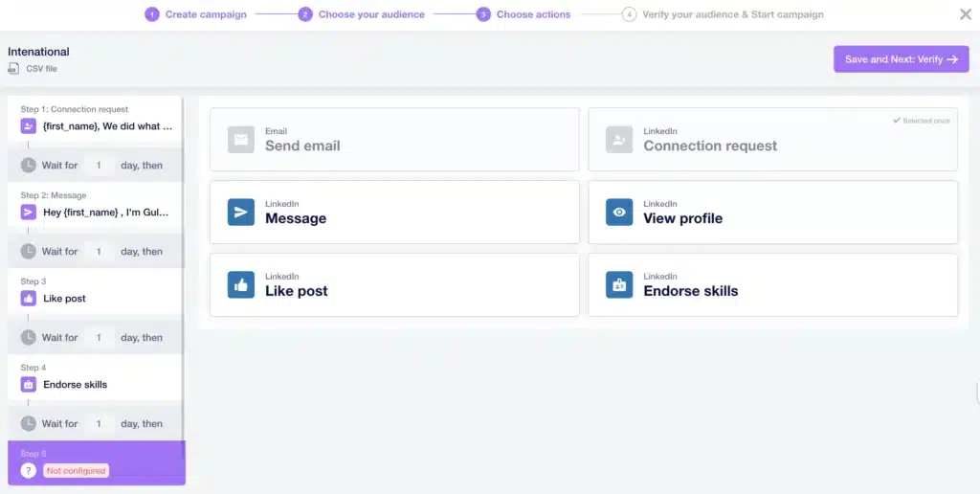980x494 pixels.
Task: Choose the Like post action card
Action: pyautogui.click(x=394, y=284)
